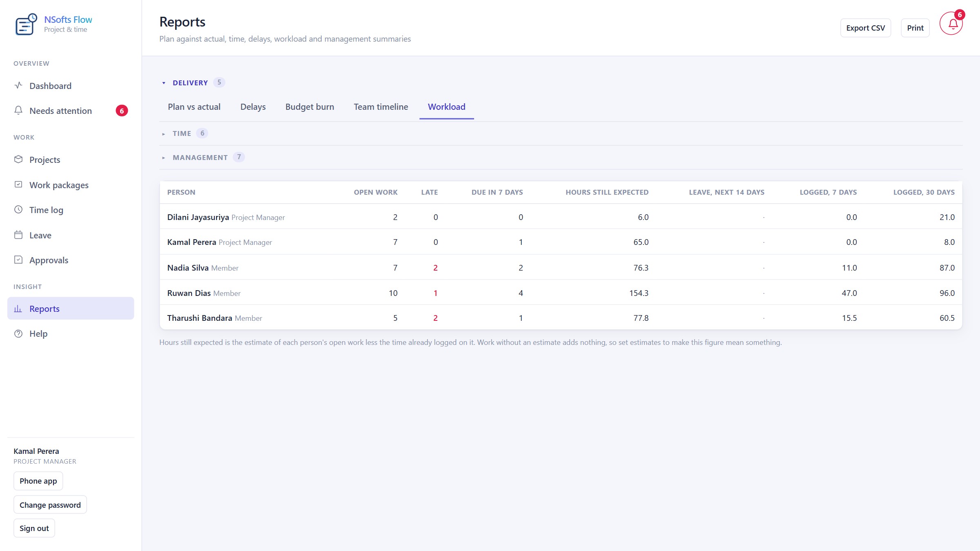The width and height of the screenshot is (980, 551).
Task: Click the Hours still expected column header
Action: 607,192
